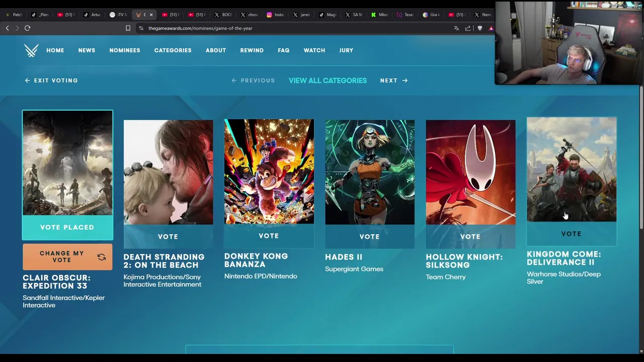Switch to the Instagram browser tab

(276, 15)
